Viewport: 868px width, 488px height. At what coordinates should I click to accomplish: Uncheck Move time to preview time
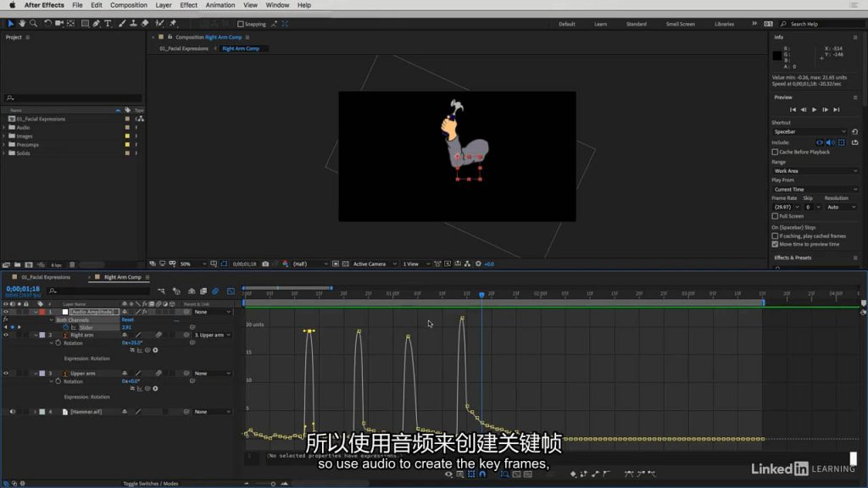click(775, 244)
